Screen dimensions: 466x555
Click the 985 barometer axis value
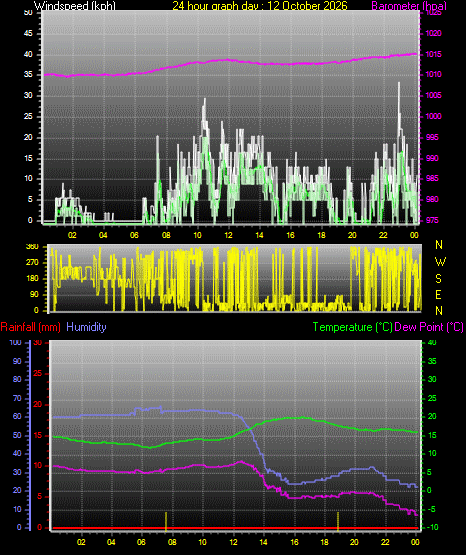432,178
